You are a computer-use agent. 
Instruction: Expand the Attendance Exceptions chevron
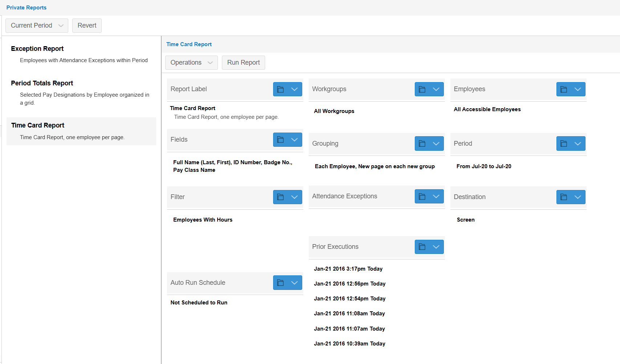tap(436, 197)
